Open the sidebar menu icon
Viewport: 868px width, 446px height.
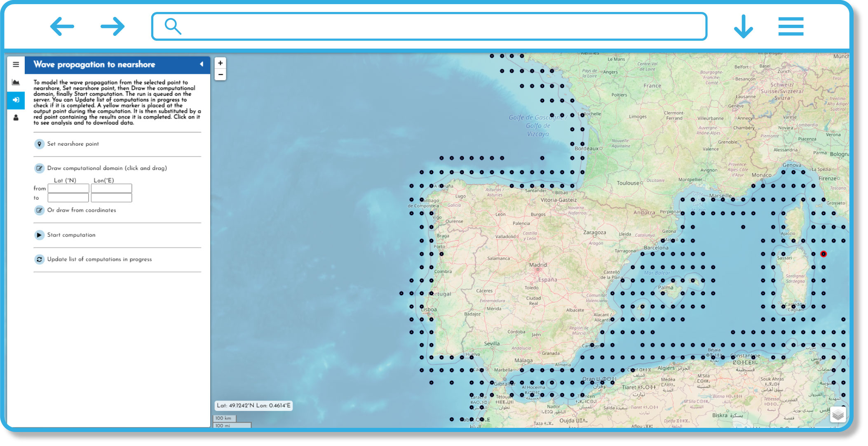[16, 64]
